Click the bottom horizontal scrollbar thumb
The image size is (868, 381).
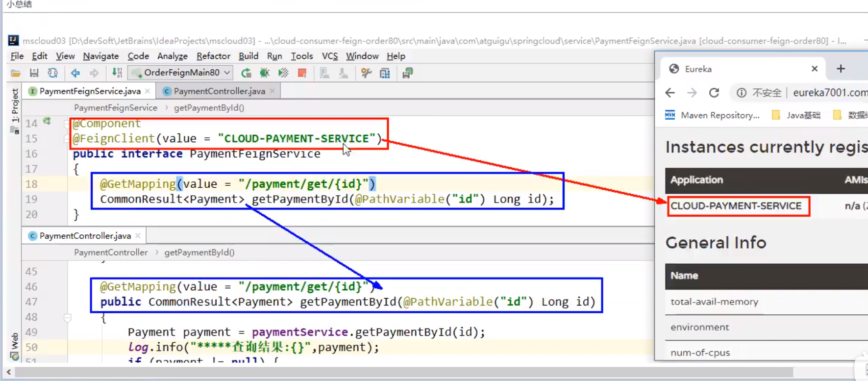(x=403, y=372)
